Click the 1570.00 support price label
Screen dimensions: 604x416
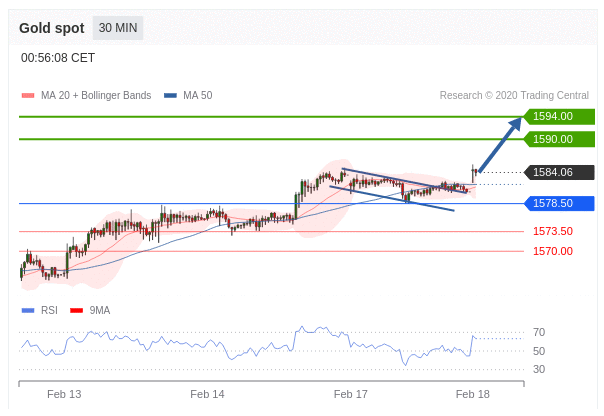coord(553,251)
